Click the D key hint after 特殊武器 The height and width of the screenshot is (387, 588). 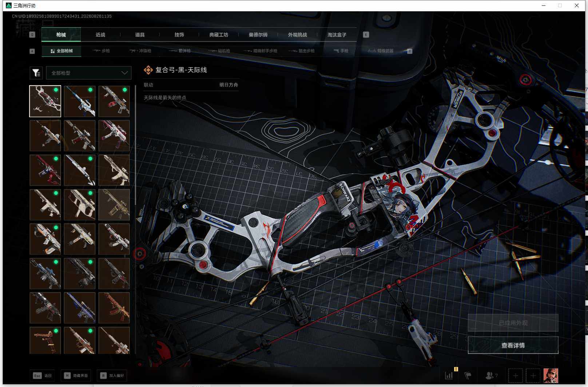(410, 51)
